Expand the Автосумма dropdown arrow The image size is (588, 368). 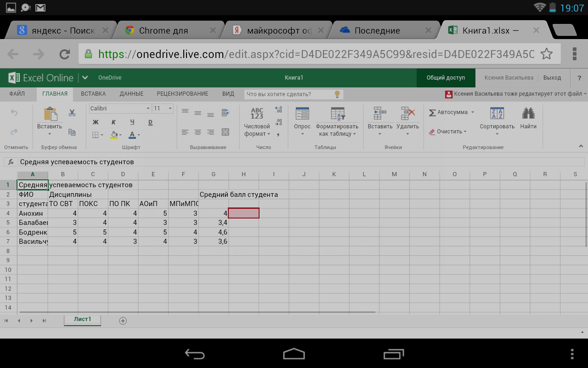(x=473, y=112)
